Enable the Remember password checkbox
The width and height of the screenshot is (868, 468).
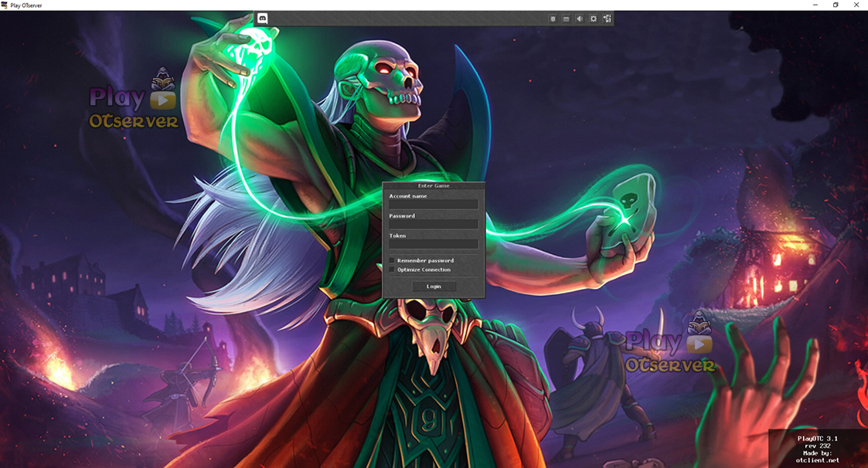pyautogui.click(x=392, y=260)
